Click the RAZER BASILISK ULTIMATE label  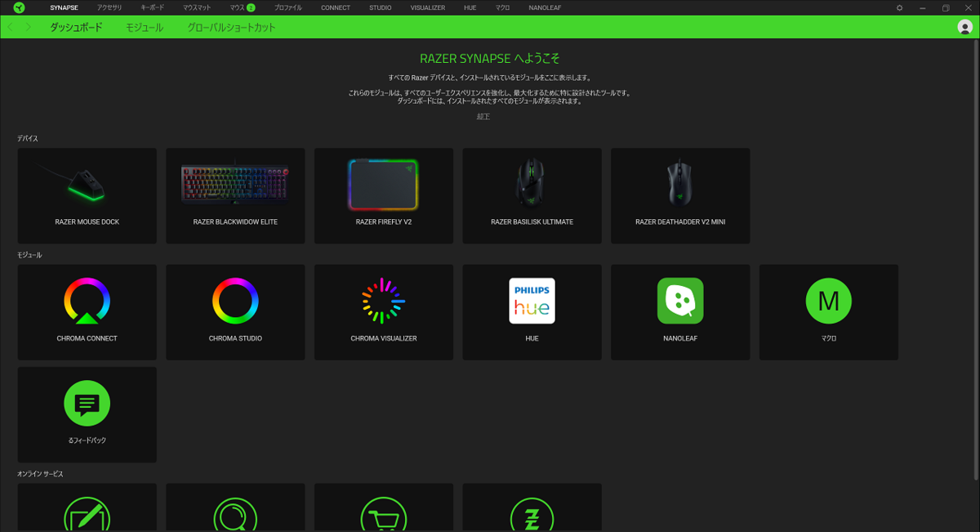point(532,222)
